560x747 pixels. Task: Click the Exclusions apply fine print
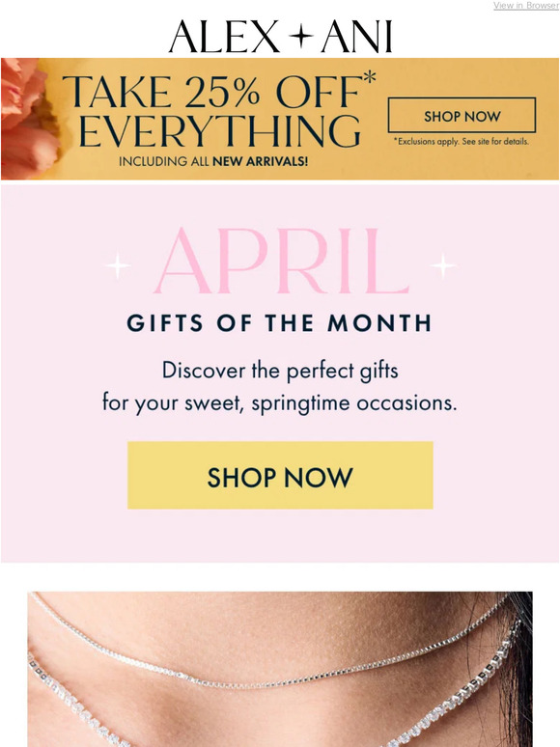pyautogui.click(x=462, y=142)
